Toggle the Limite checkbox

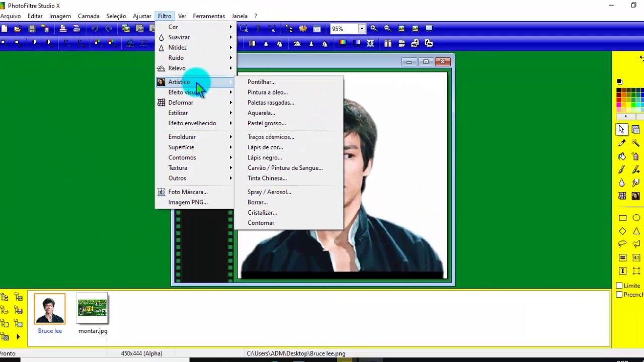tap(619, 286)
